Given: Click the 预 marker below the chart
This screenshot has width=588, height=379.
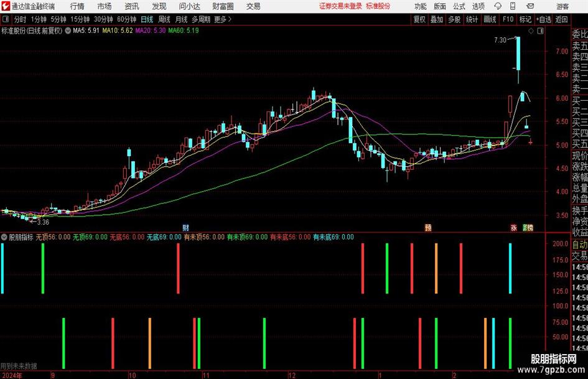Looking at the screenshot, I should pyautogui.click(x=428, y=227).
